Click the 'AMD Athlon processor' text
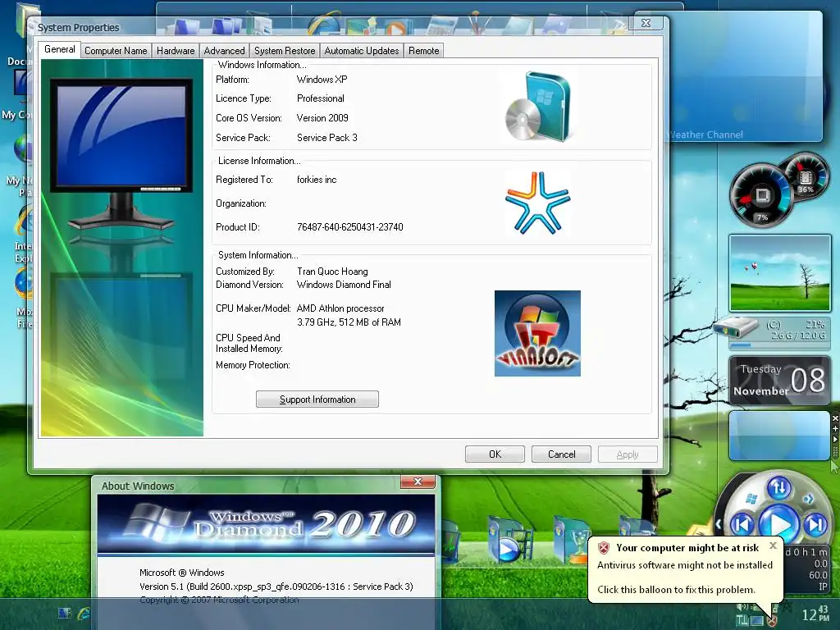This screenshot has width=840, height=630. tap(340, 308)
